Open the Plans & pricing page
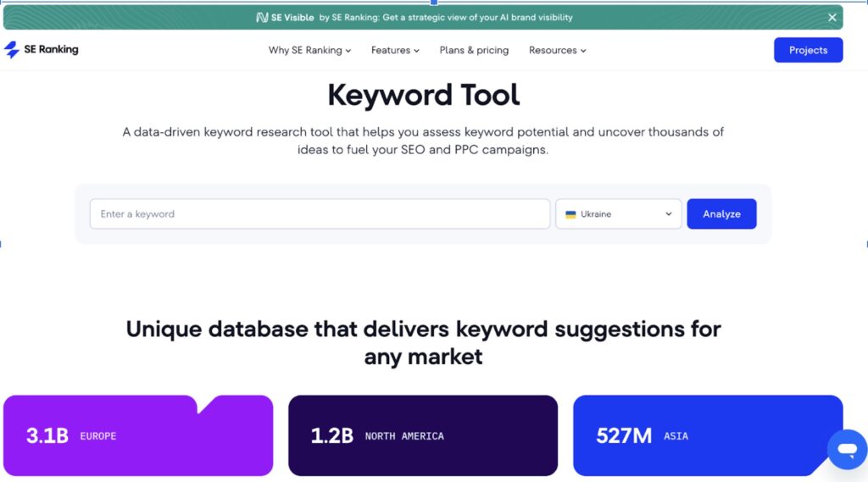868x482 pixels. coord(474,50)
